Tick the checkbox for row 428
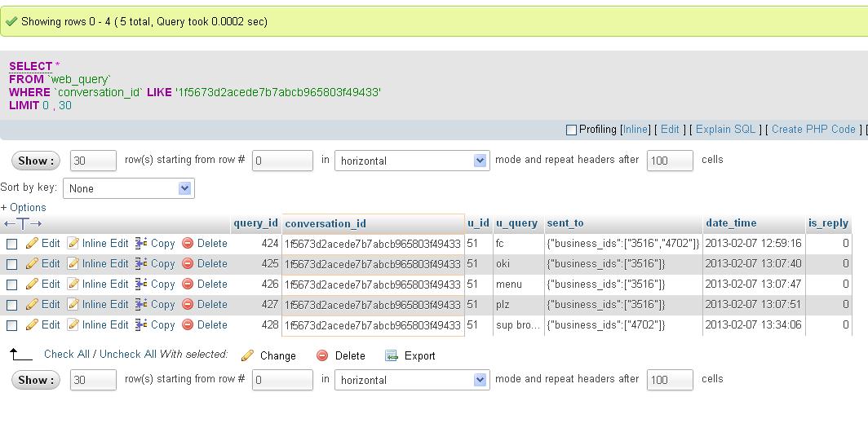This screenshot has height=441, width=868. 11,326
